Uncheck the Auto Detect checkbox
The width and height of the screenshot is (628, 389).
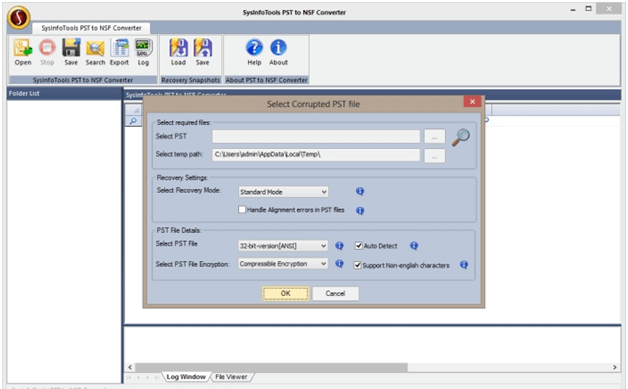358,246
